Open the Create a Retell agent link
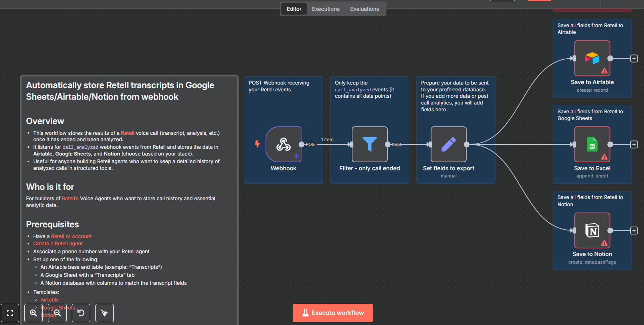 tap(58, 244)
